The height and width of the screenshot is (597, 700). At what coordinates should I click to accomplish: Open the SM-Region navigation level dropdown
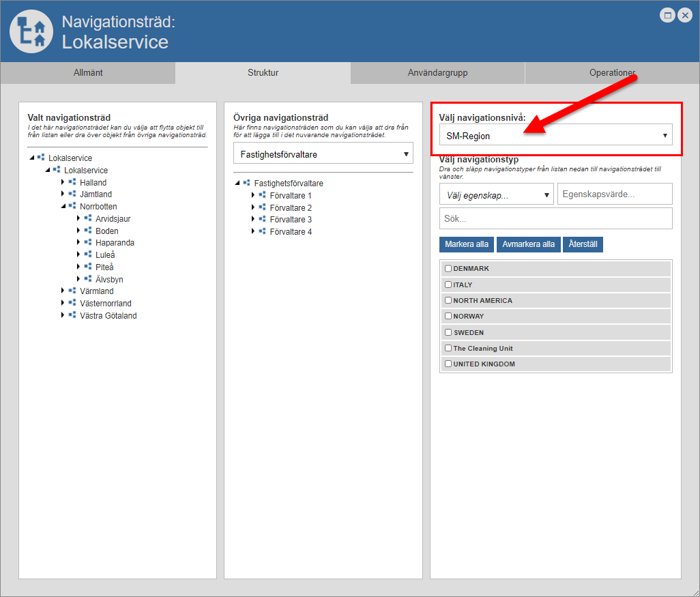(555, 135)
